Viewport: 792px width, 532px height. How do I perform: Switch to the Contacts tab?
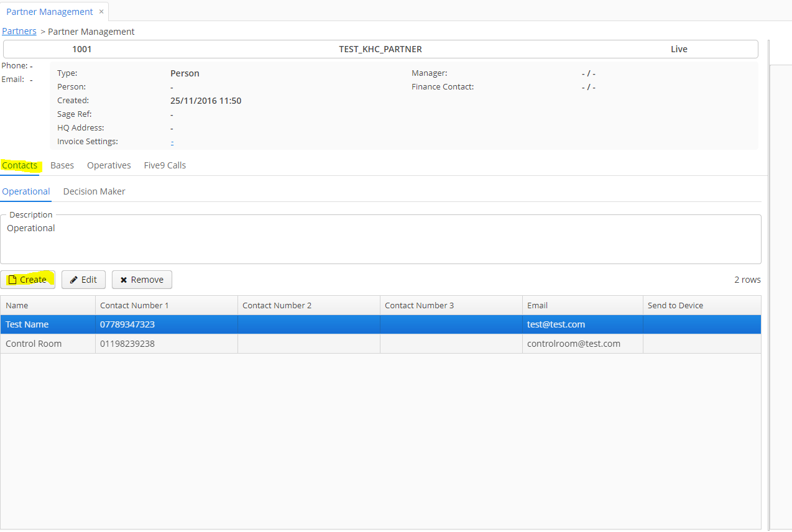tap(19, 165)
